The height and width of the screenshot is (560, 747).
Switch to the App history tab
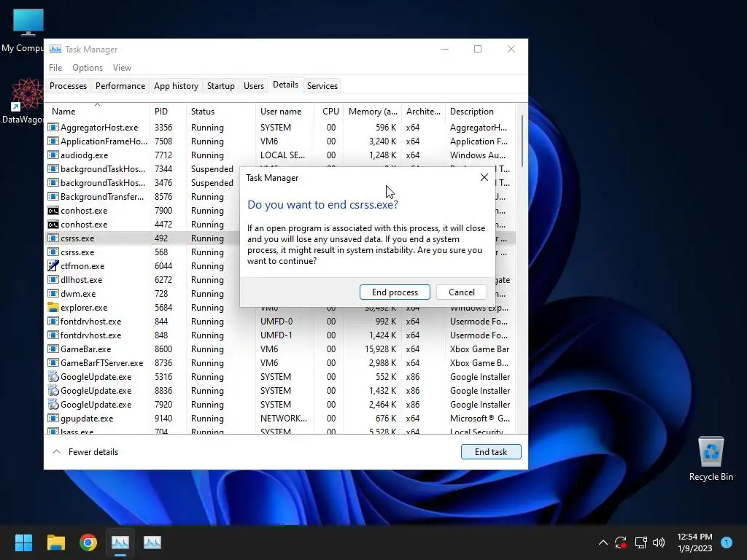pyautogui.click(x=176, y=86)
